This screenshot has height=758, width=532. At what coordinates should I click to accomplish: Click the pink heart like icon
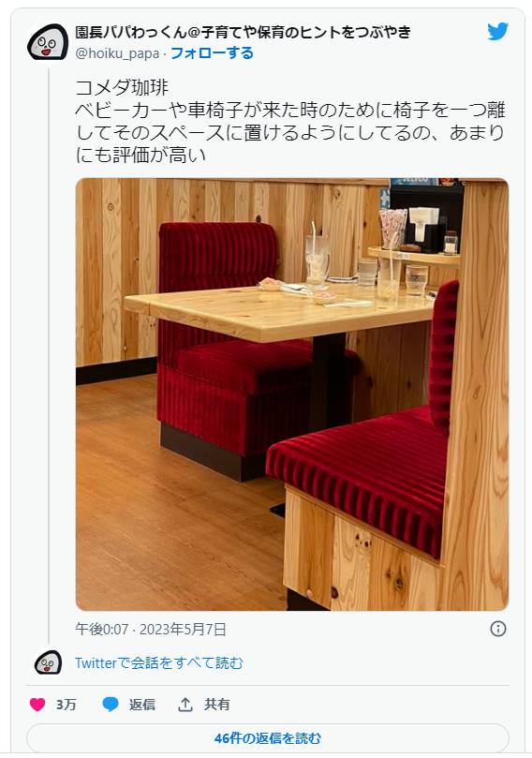(x=37, y=705)
